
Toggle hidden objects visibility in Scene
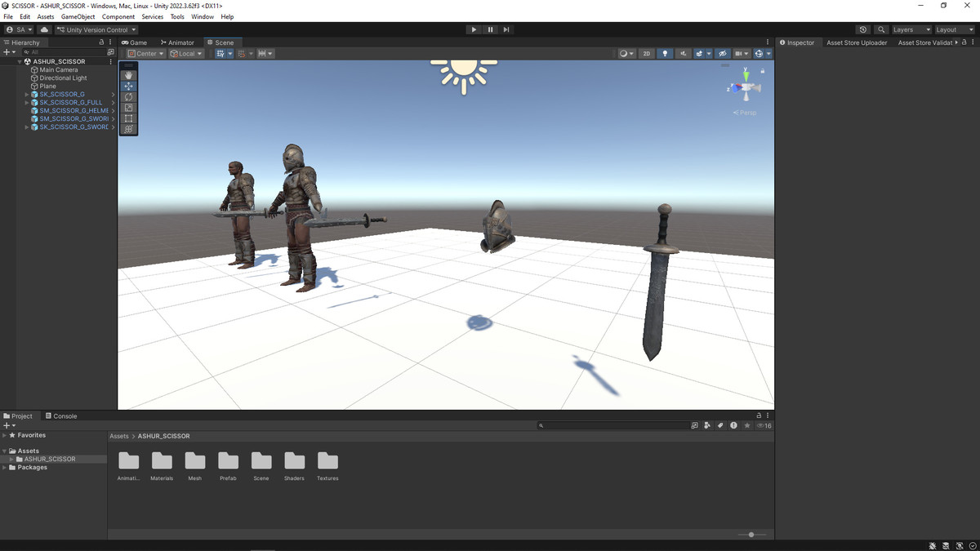(722, 54)
